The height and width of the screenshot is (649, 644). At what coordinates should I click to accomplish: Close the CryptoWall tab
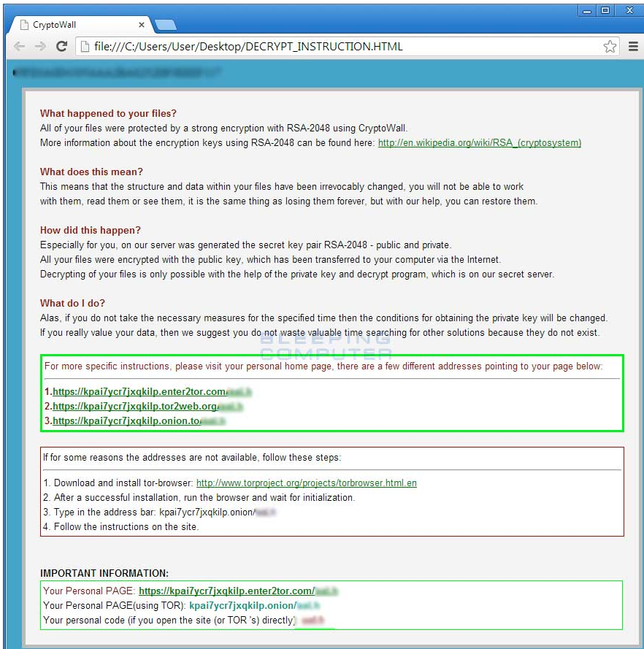pos(142,25)
